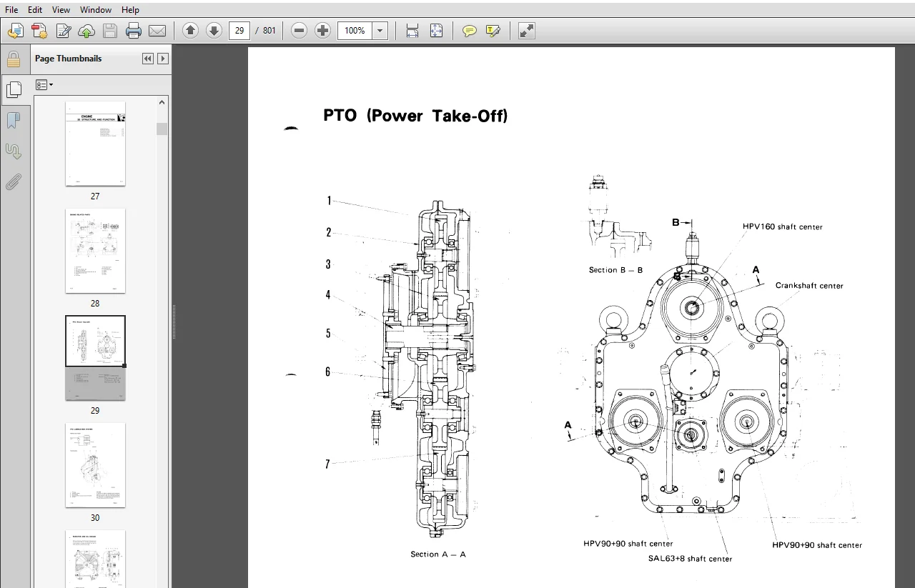
Task: Open the Attachments paperclip panel
Action: coord(14,182)
